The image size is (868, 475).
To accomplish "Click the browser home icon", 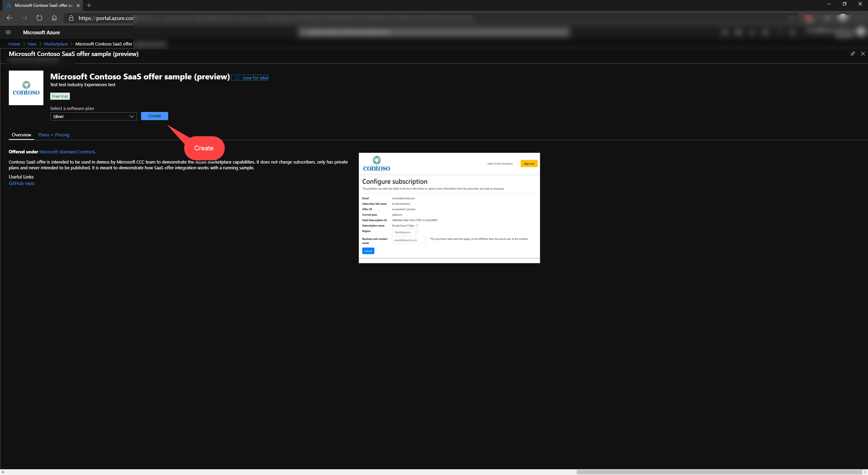I will pos(54,18).
